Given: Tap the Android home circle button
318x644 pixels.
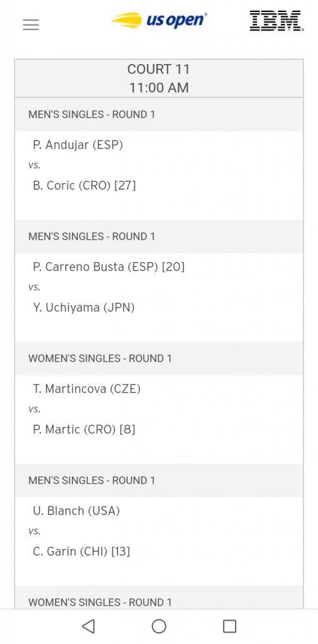Looking at the screenshot, I should click(159, 626).
